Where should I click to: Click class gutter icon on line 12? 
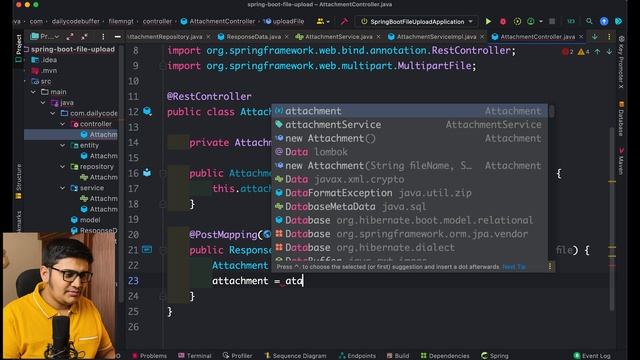tap(147, 111)
